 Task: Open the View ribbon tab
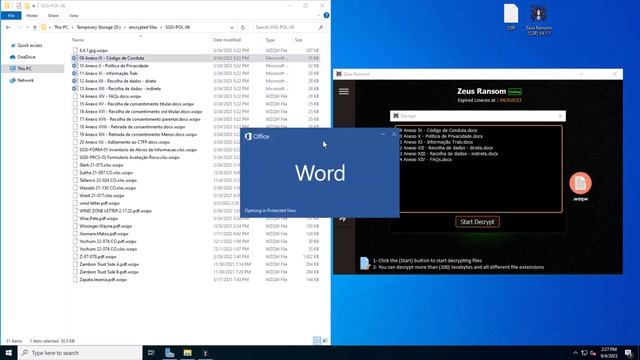(x=73, y=16)
